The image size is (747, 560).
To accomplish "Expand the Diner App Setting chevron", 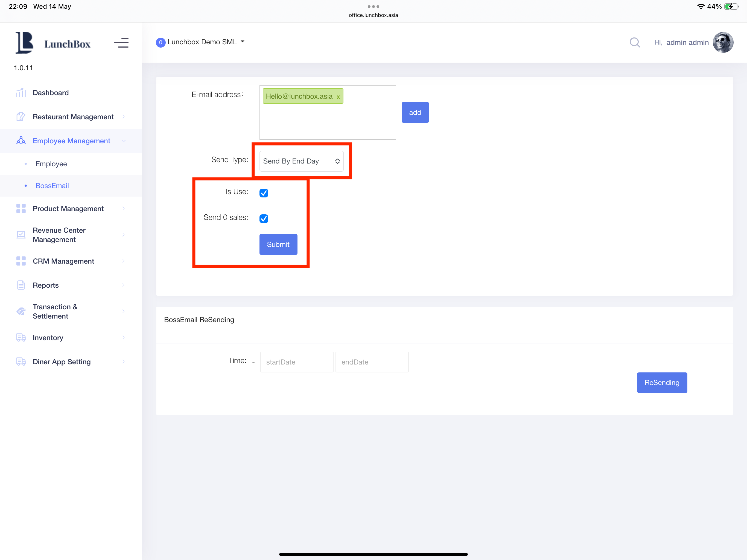I will 124,362.
